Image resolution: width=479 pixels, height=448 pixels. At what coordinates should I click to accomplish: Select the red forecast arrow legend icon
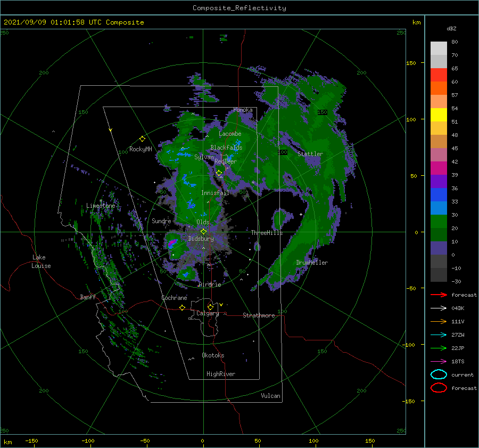439,295
